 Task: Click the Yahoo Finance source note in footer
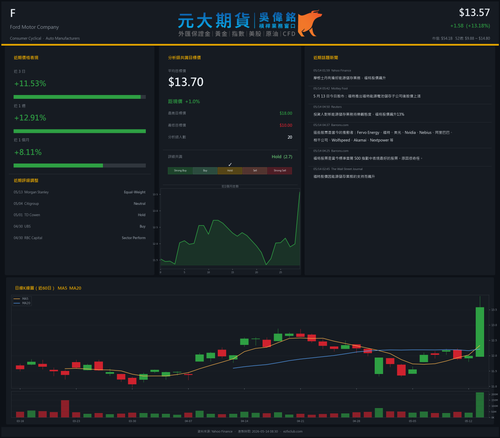click(215, 431)
